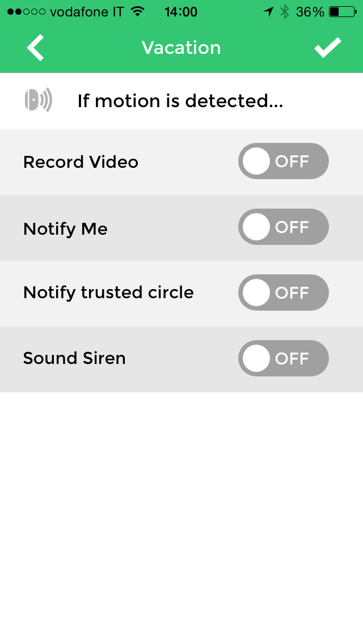Tap the Wi-Fi status icon

(x=137, y=12)
